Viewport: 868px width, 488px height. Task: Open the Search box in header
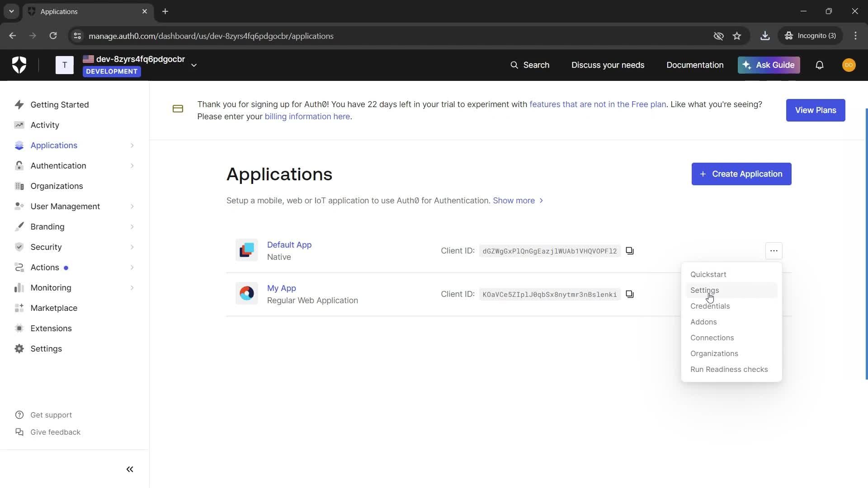click(530, 65)
